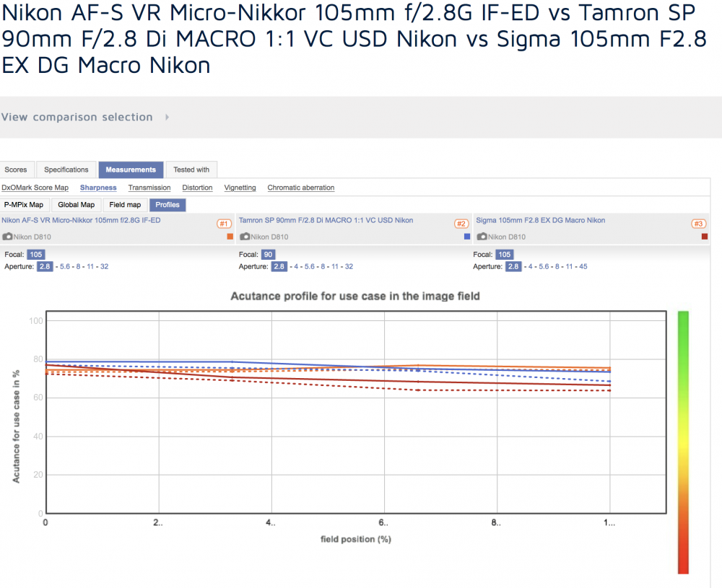Viewport: 722px width, 588px height.
Task: Select focal 105 for Sigma lens
Action: (505, 255)
